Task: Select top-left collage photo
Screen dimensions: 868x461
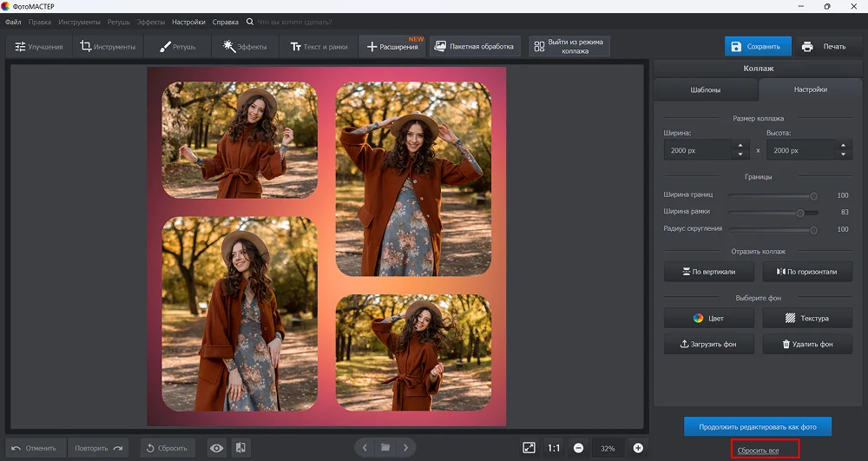Action: click(x=240, y=140)
